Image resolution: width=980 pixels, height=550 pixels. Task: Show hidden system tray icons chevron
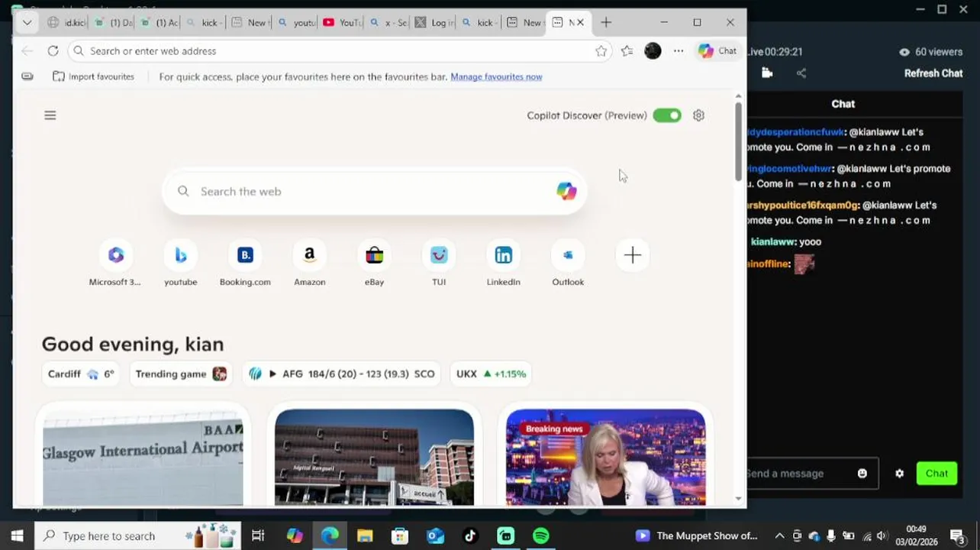coord(779,536)
